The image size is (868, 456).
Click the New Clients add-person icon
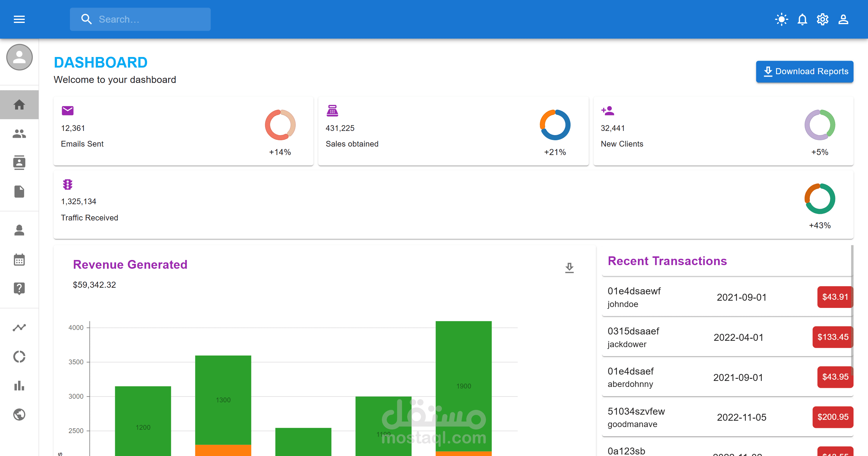coord(608,110)
